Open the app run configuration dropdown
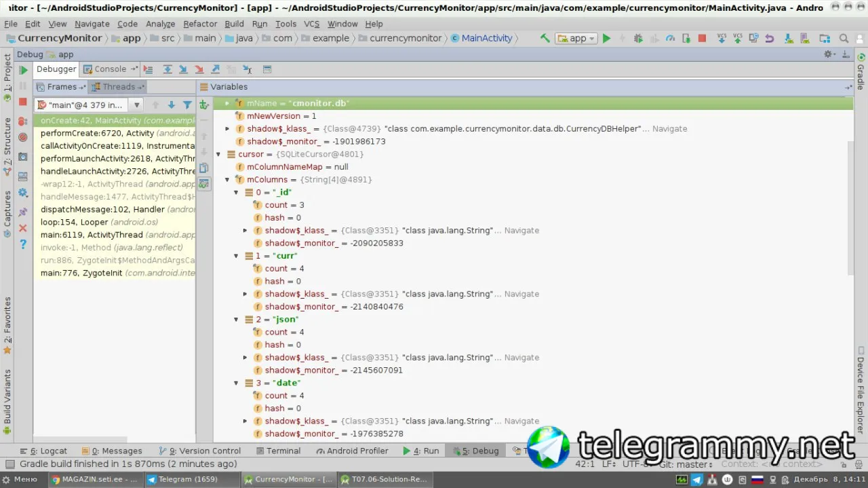Image resolution: width=868 pixels, height=488 pixels. pyautogui.click(x=576, y=38)
